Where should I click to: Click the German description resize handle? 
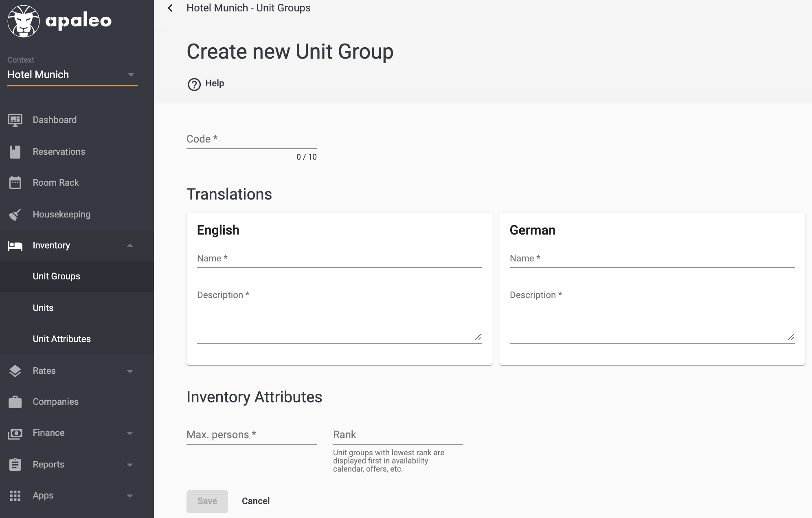click(791, 337)
